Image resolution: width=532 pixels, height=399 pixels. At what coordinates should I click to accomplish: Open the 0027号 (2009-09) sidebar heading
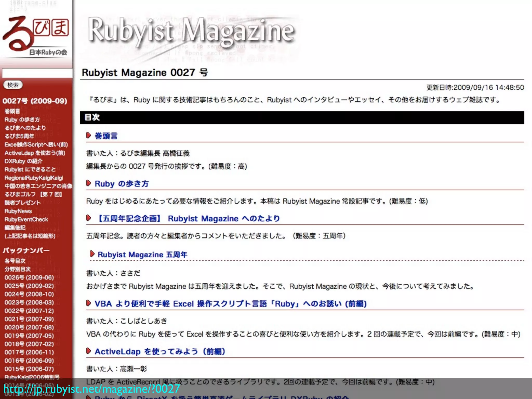pos(35,101)
